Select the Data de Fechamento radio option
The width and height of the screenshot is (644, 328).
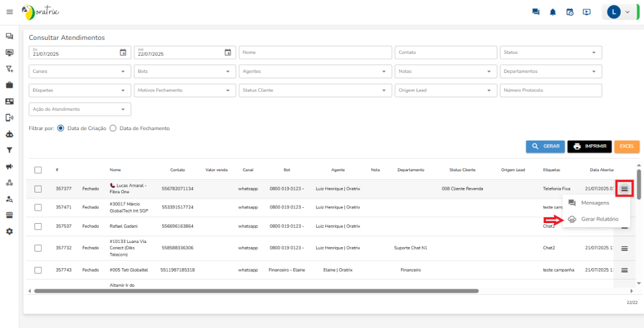coord(113,128)
